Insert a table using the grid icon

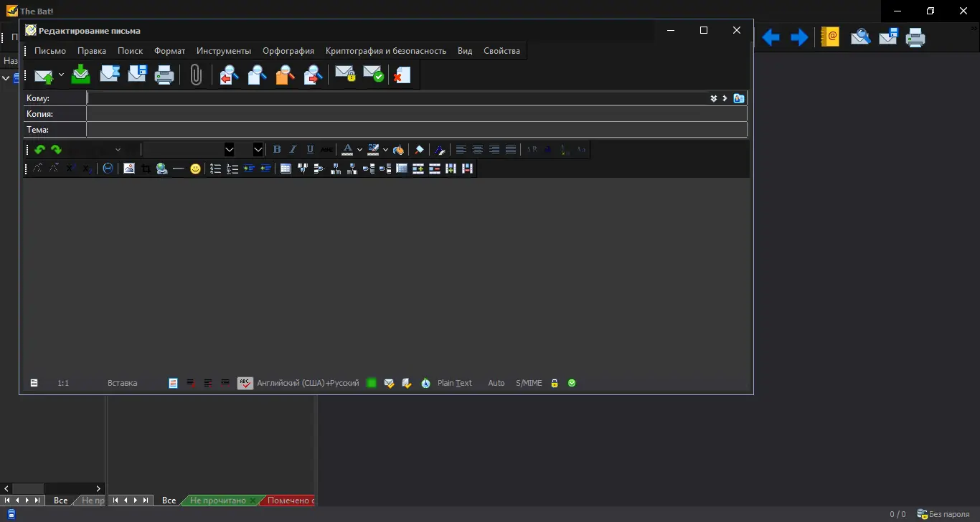(x=286, y=169)
